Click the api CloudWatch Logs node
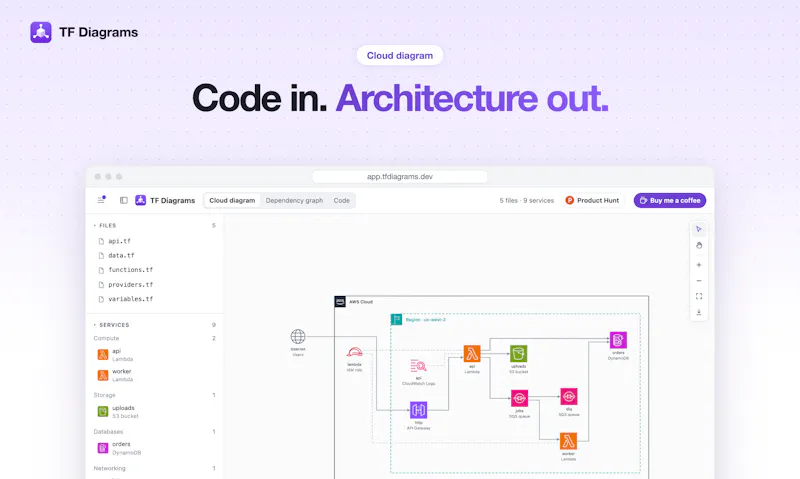The image size is (800, 479). coord(418,366)
